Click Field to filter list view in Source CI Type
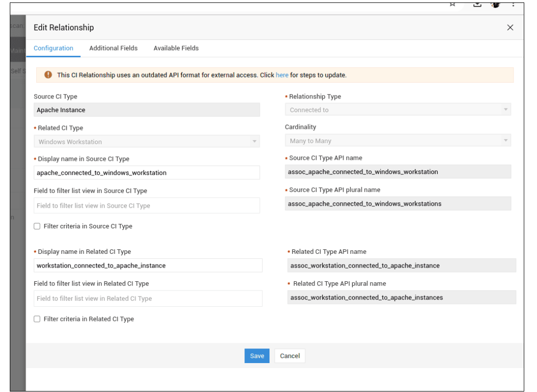Screen dimensions: 537x392 (146, 206)
